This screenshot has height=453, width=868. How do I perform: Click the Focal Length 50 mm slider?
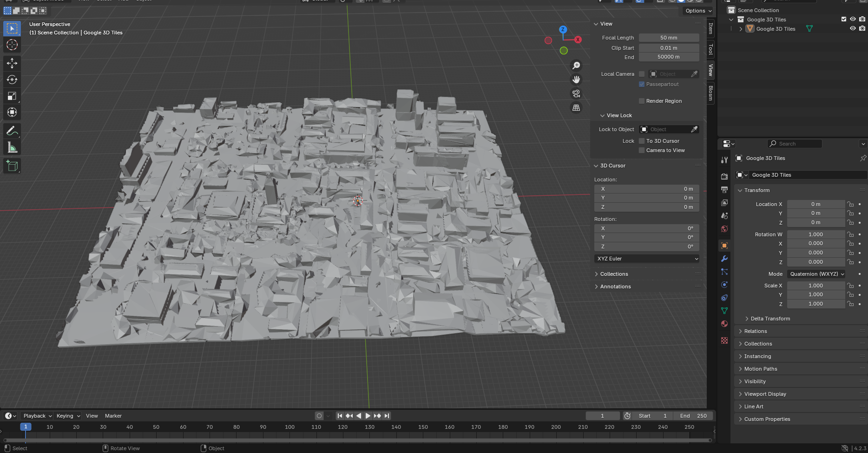(669, 38)
